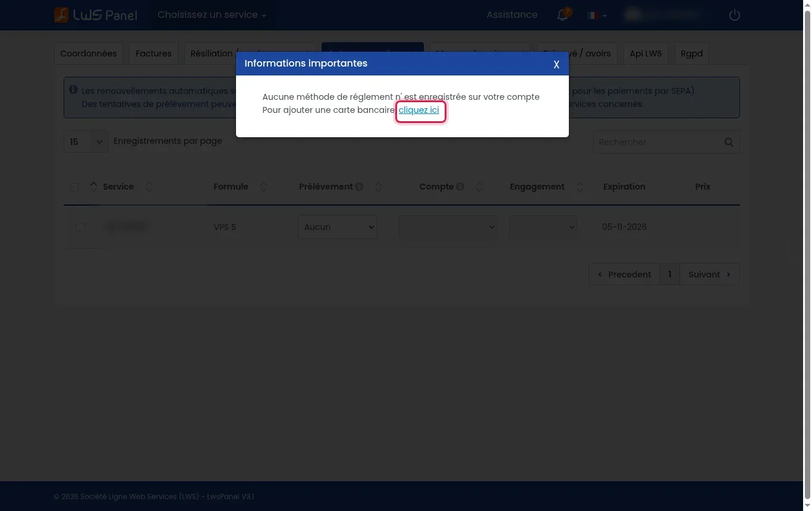
Task: Focus the Rechercher search field
Action: point(666,142)
